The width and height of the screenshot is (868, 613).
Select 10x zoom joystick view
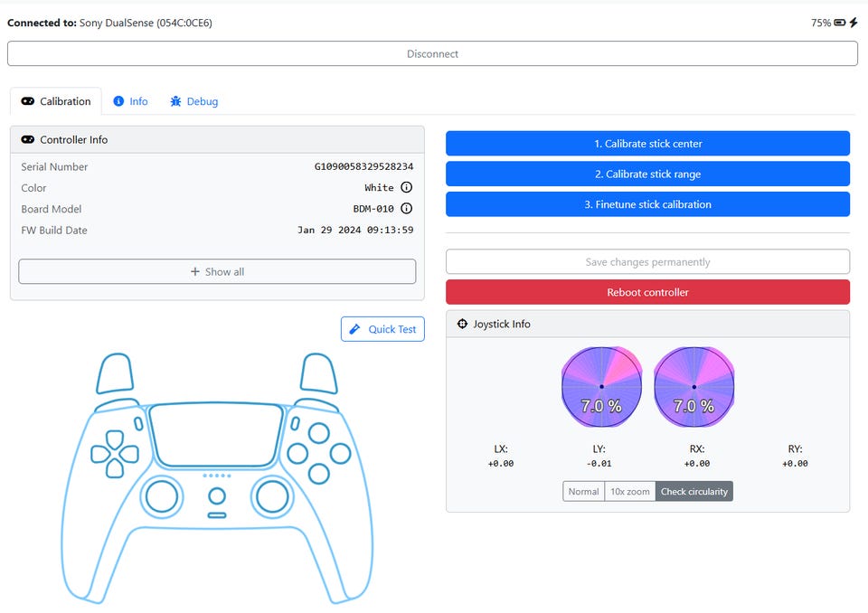pos(630,491)
